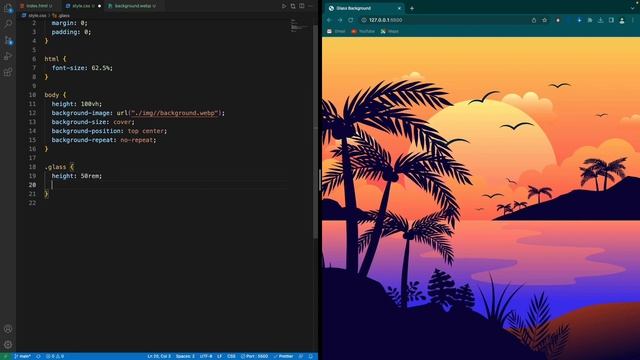The image size is (640, 360).
Task: Reload the browser page
Action: click(351, 20)
